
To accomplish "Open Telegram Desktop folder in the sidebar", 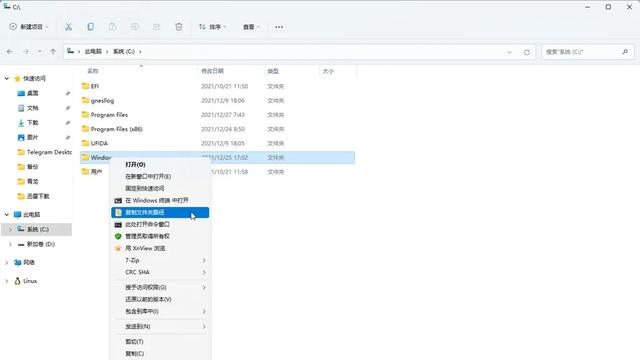I will (x=44, y=152).
